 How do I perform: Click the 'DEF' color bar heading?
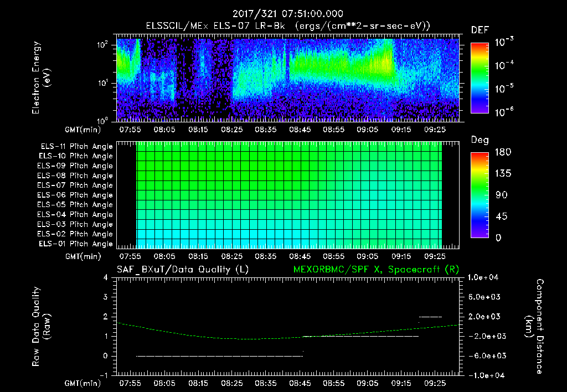(x=480, y=30)
